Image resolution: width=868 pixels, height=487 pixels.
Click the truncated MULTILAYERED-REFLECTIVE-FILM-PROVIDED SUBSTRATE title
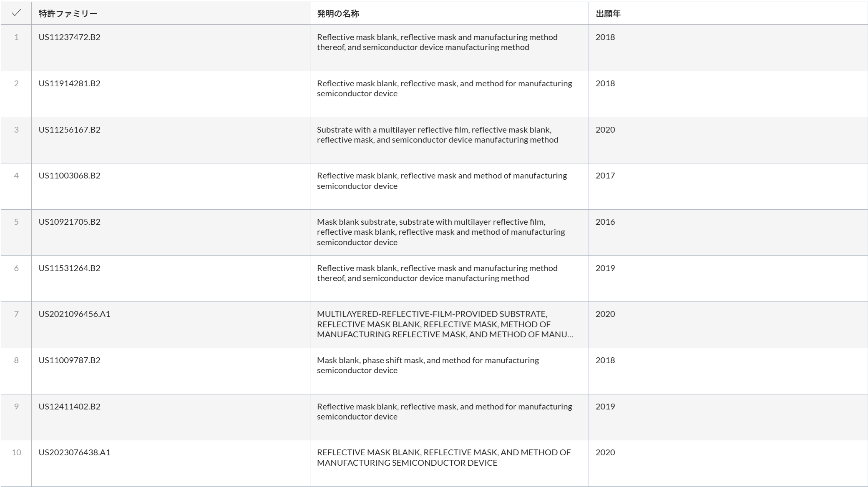tap(445, 324)
